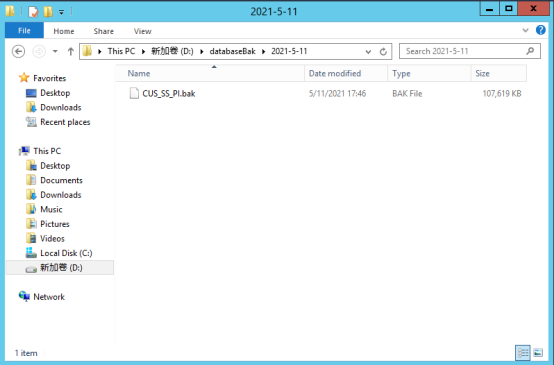Expand the arrow after This PC breadcrumb
Image resolution: width=554 pixels, height=365 pixels.
point(143,52)
